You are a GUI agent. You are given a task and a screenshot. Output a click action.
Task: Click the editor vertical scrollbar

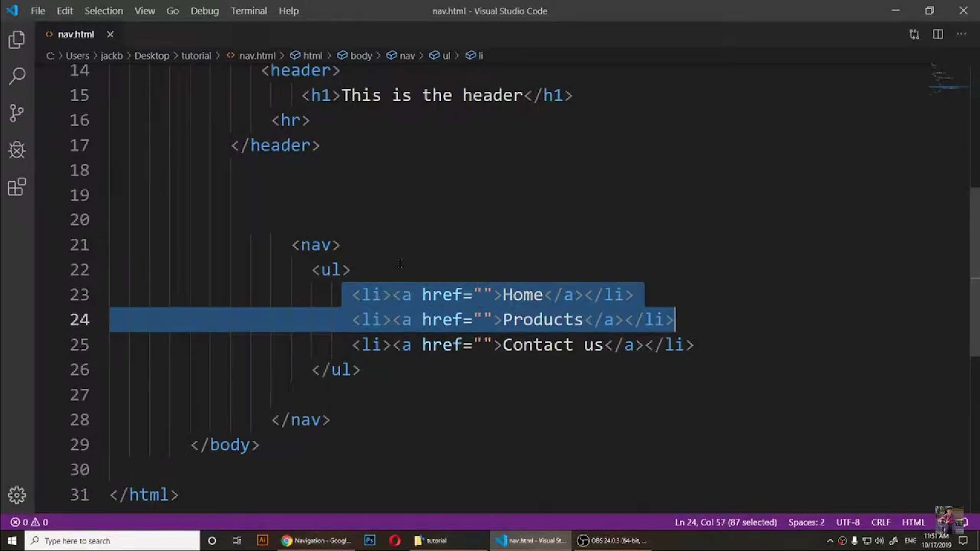(x=974, y=272)
